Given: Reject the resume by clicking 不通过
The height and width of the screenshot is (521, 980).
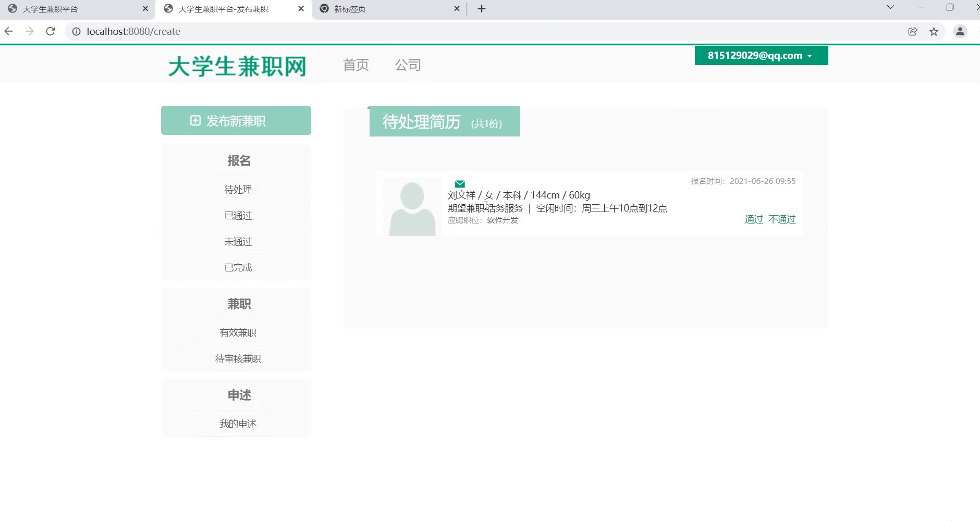Looking at the screenshot, I should (782, 219).
